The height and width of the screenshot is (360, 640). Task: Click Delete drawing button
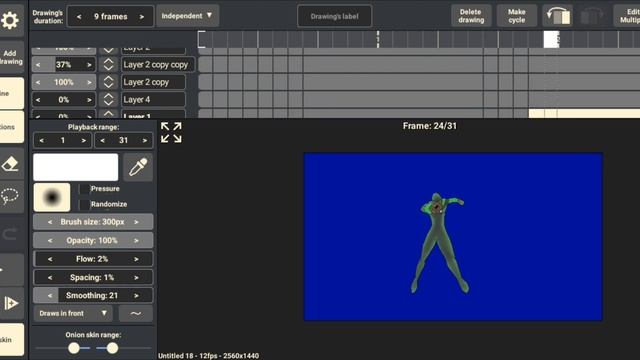point(471,16)
